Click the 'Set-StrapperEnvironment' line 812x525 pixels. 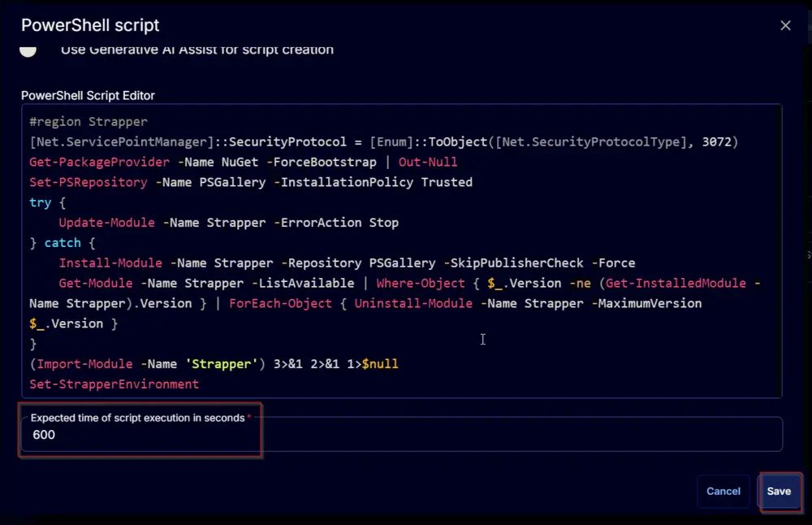(x=114, y=384)
